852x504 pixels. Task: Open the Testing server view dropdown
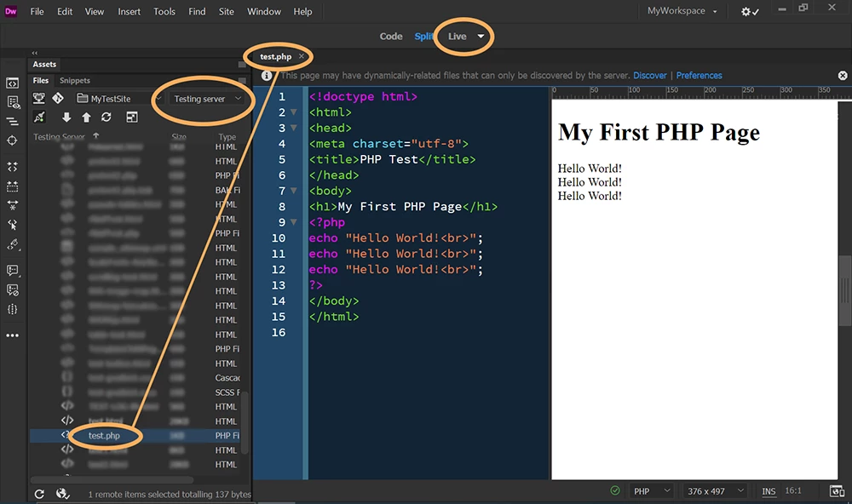pyautogui.click(x=206, y=99)
